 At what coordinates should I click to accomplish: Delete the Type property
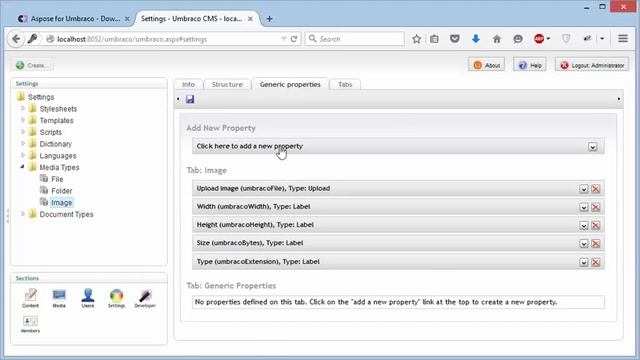coord(596,262)
